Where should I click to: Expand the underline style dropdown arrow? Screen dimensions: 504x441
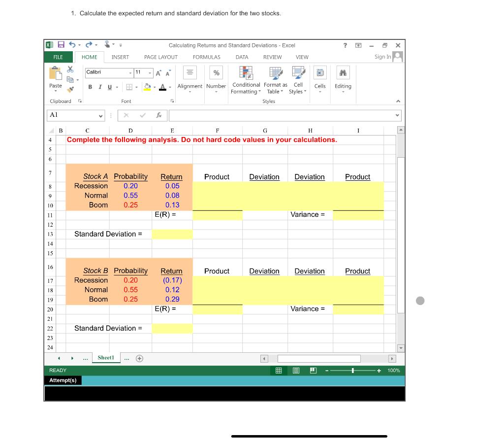pos(117,87)
